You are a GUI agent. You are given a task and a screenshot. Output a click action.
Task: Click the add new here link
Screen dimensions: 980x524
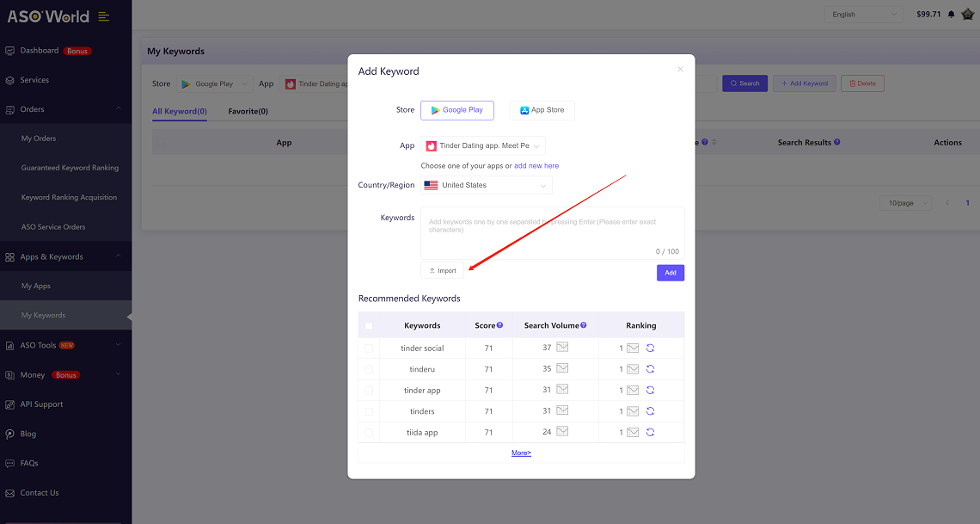pos(536,166)
